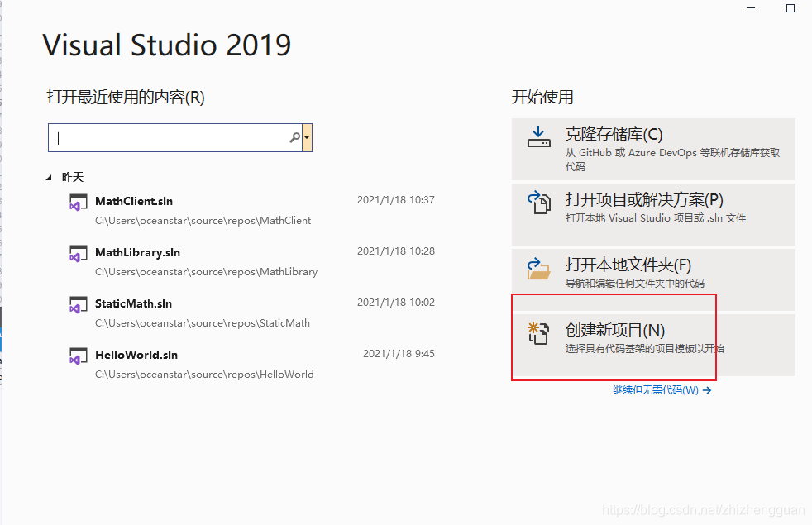Image resolution: width=812 pixels, height=525 pixels.
Task: Click the path C:\Users\oceanstar\source\repos\StaticMath
Action: [203, 323]
